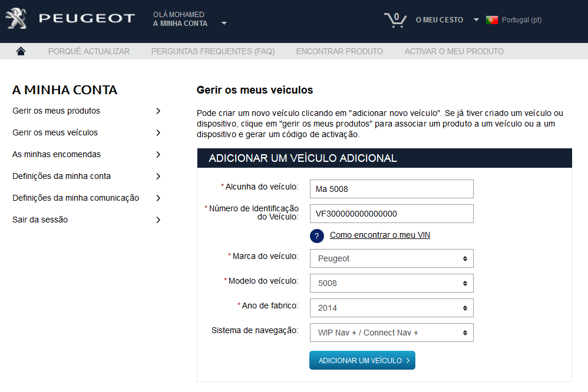Open Modelo do veículo dropdown
This screenshot has width=588, height=392.
(391, 283)
